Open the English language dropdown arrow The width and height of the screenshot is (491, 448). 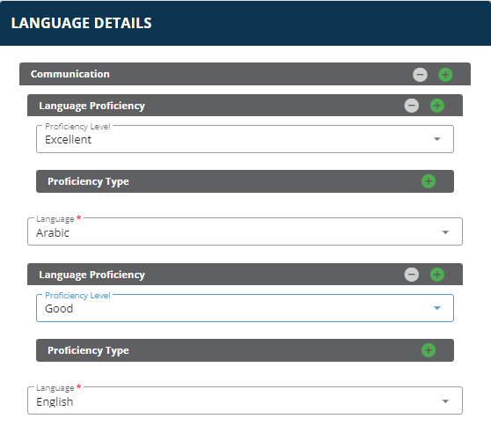(x=445, y=401)
